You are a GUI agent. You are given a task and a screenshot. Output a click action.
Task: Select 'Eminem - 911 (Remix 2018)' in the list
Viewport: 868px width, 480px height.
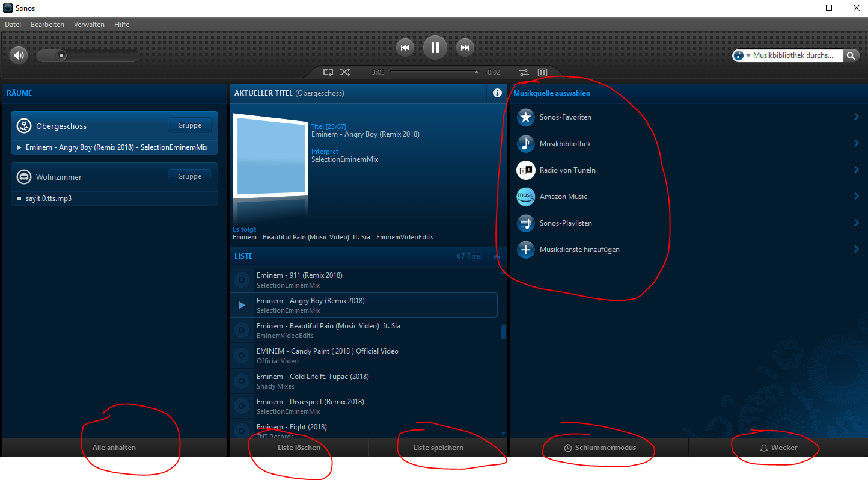click(x=363, y=280)
